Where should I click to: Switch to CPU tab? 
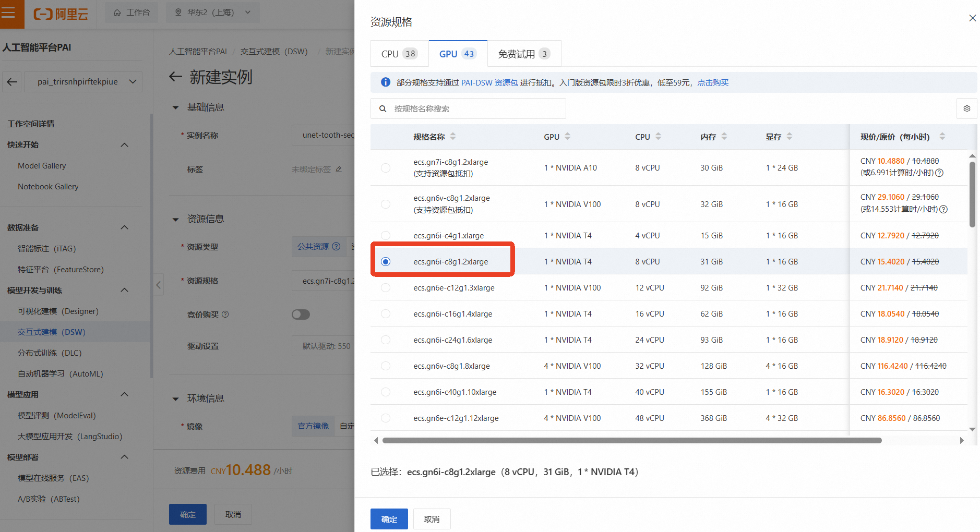click(x=400, y=54)
